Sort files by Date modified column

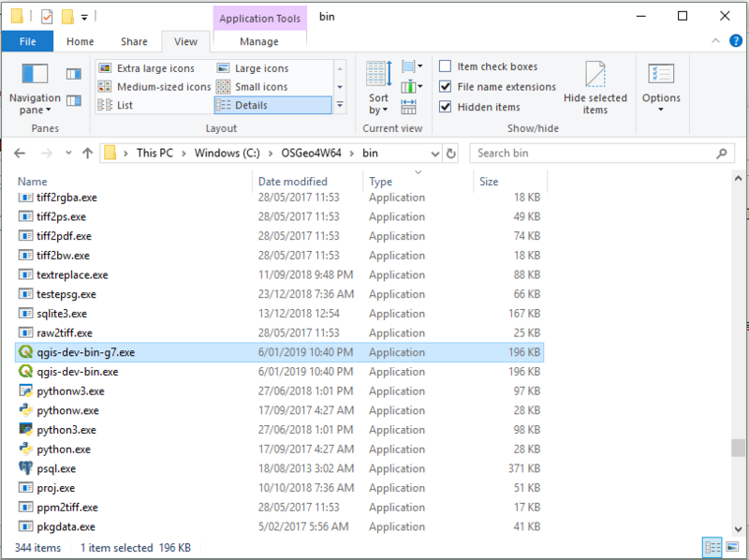click(x=293, y=182)
